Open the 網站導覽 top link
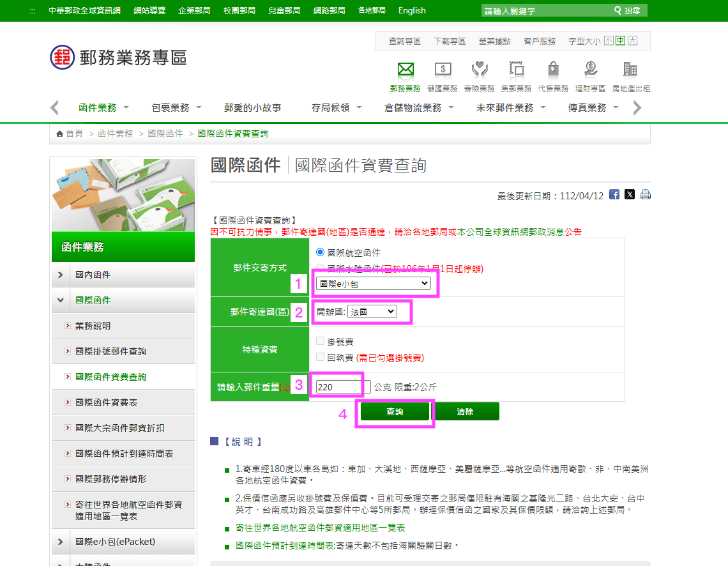728x566 pixels. coord(149,10)
